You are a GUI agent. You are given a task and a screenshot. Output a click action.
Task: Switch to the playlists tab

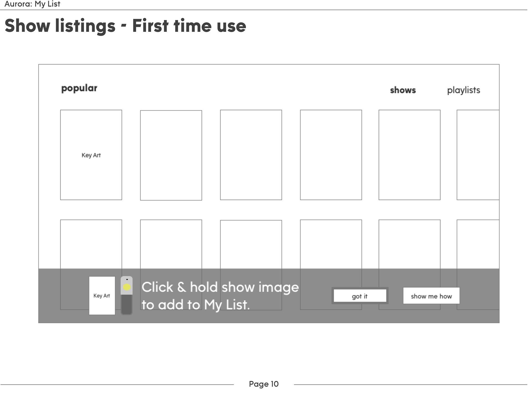464,90
